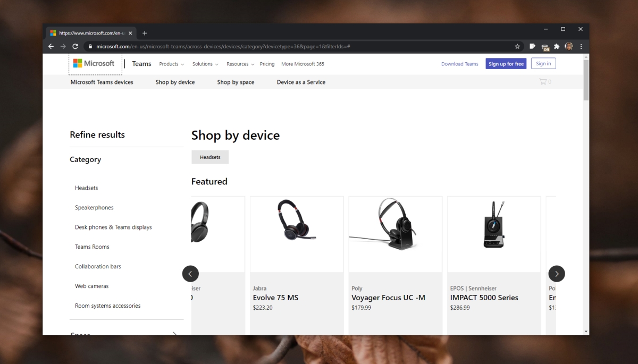Click the $223.20 price
The image size is (638, 364).
[263, 308]
